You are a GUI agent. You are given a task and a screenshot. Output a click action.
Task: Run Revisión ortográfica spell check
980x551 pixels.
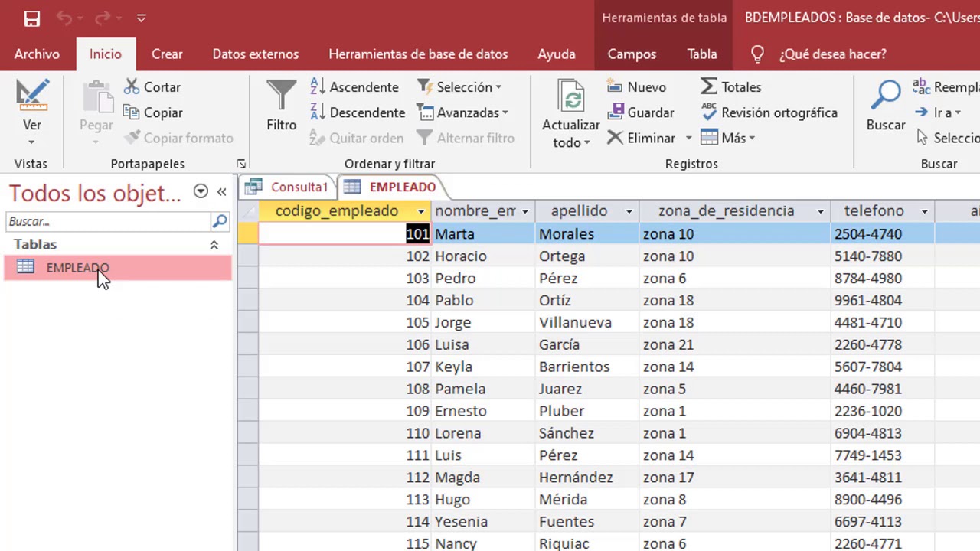pyautogui.click(x=769, y=112)
